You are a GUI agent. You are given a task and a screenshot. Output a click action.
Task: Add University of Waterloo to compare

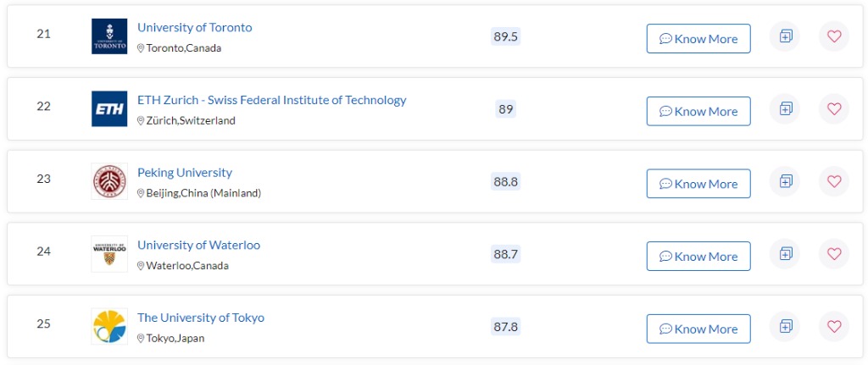pyautogui.click(x=785, y=254)
